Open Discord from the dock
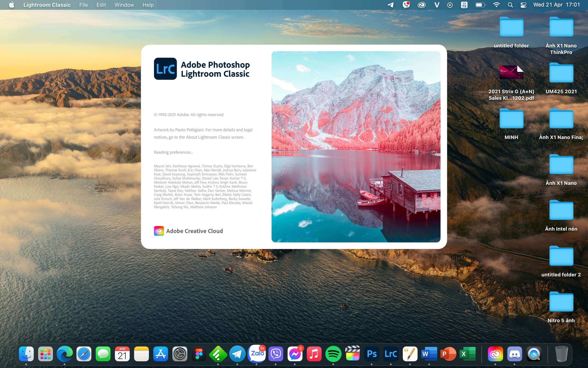The width and height of the screenshot is (588, 368). (514, 354)
